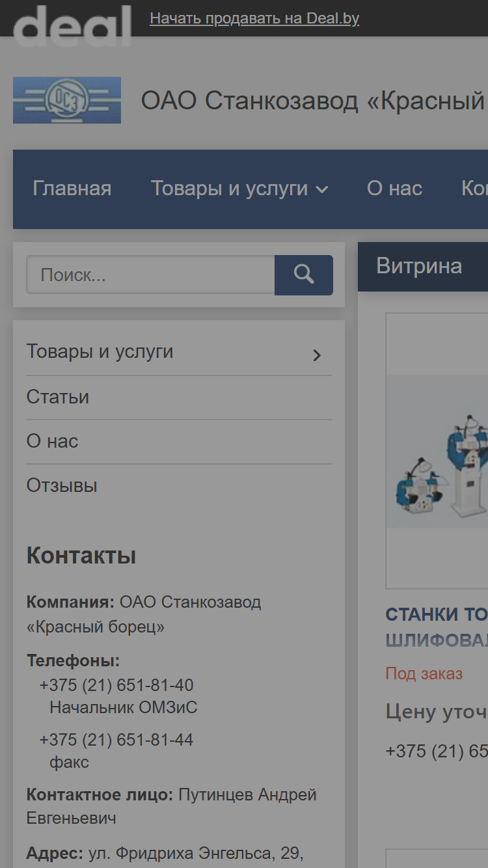The image size is (488, 868).
Task: Open sidebar link 'Статьи'
Action: point(58,397)
